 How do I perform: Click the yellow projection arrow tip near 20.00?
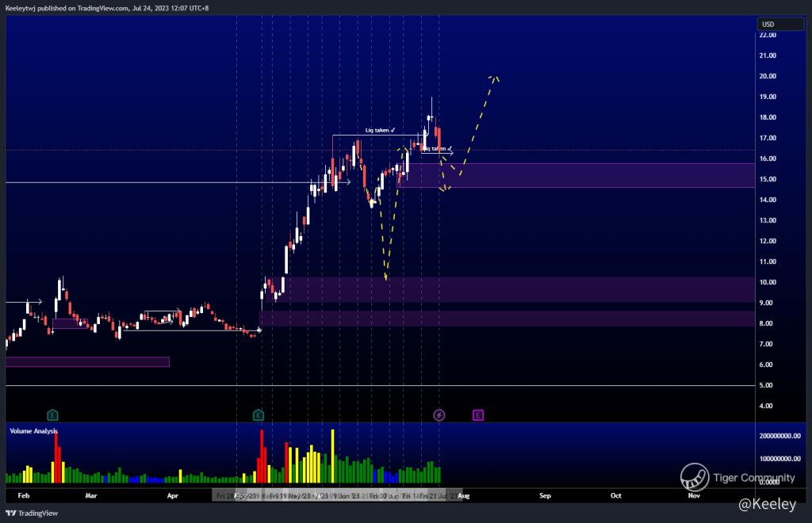click(x=495, y=78)
